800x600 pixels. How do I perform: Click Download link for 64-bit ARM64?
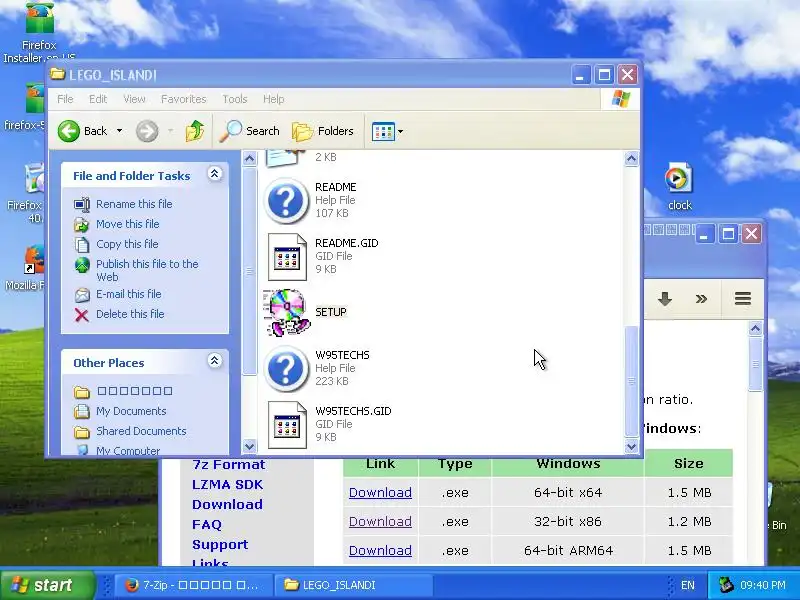pyautogui.click(x=380, y=551)
